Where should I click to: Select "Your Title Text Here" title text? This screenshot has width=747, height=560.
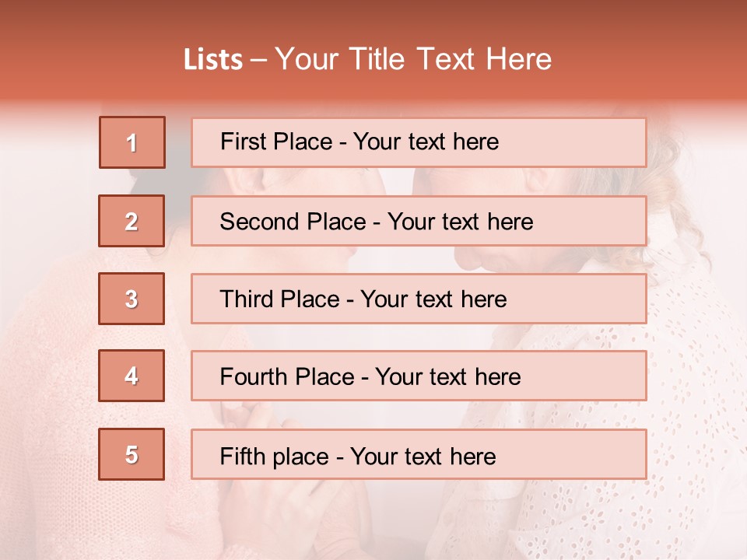coord(413,60)
